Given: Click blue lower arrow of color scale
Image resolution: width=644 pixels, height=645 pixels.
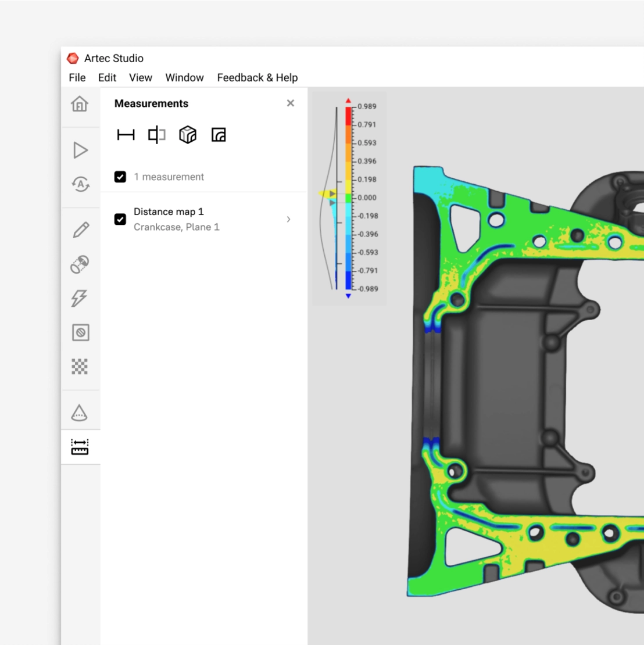Looking at the screenshot, I should [x=348, y=296].
